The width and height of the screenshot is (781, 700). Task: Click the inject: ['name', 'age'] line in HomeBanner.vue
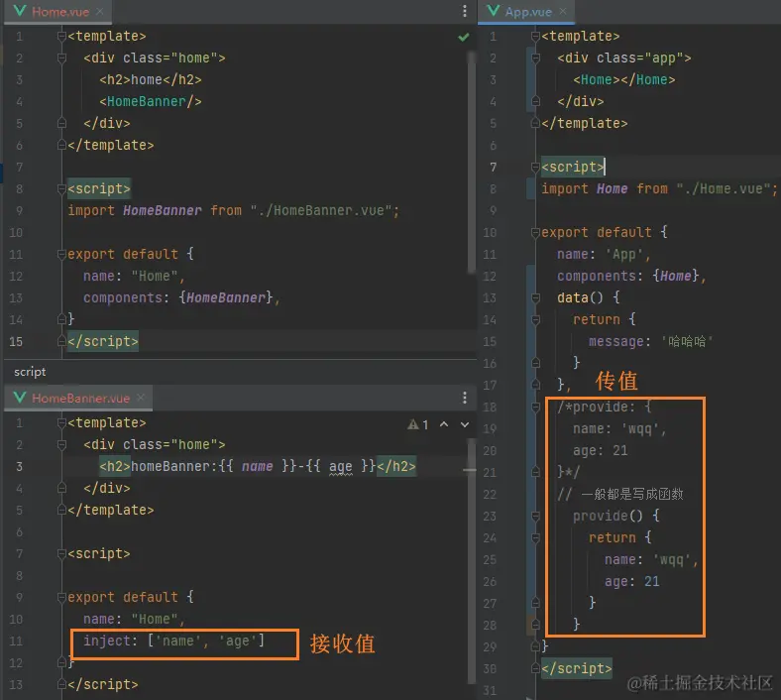pyautogui.click(x=173, y=641)
